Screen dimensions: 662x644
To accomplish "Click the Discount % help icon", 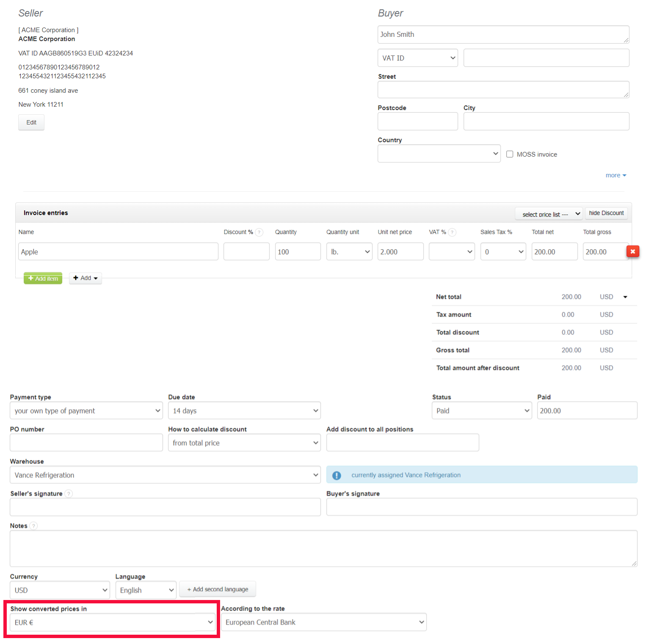I will (259, 232).
